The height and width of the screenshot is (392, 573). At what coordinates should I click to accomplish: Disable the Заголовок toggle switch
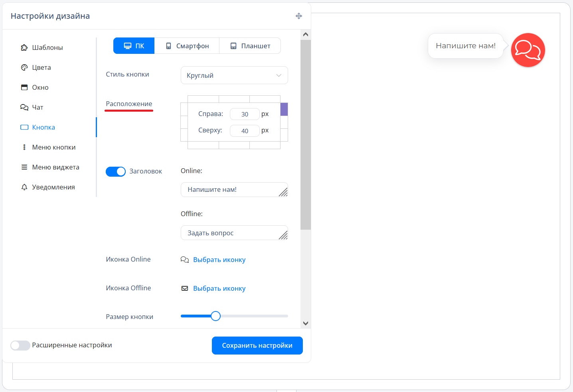click(116, 171)
